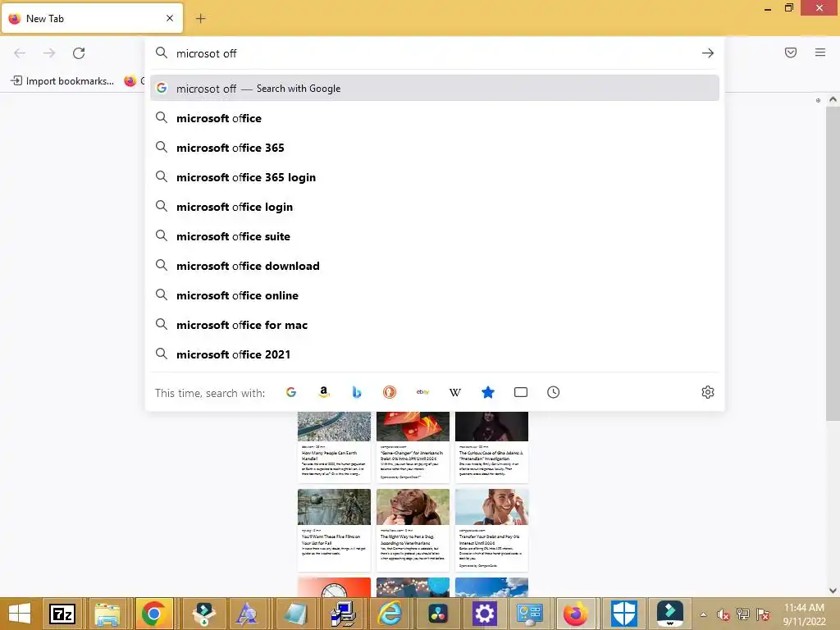Select 'microsoft office for mac' suggestion

click(x=435, y=325)
